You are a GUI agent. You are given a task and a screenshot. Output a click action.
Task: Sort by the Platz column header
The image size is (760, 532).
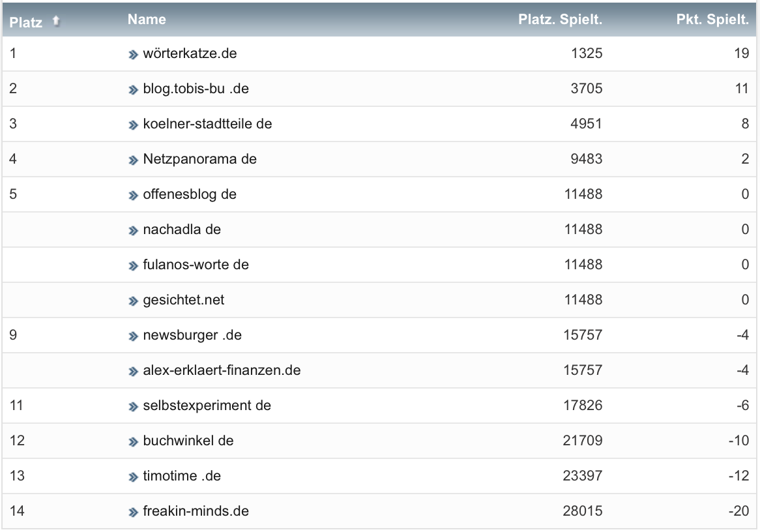pyautogui.click(x=25, y=22)
